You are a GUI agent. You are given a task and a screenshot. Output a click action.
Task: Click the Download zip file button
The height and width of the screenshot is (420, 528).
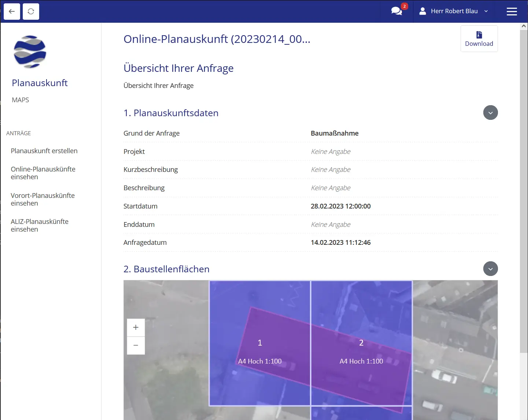click(x=479, y=39)
